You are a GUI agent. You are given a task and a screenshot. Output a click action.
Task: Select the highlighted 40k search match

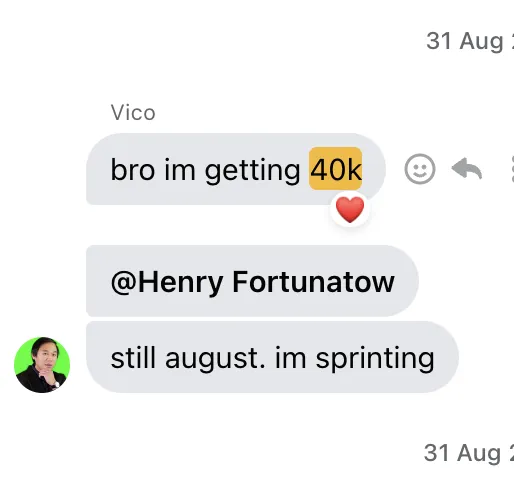pyautogui.click(x=336, y=169)
